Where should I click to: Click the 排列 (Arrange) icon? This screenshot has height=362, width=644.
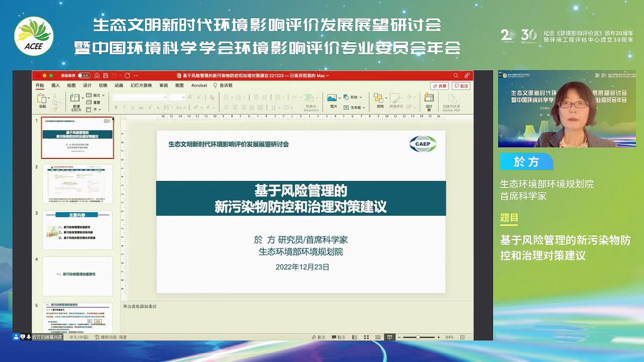(x=379, y=98)
